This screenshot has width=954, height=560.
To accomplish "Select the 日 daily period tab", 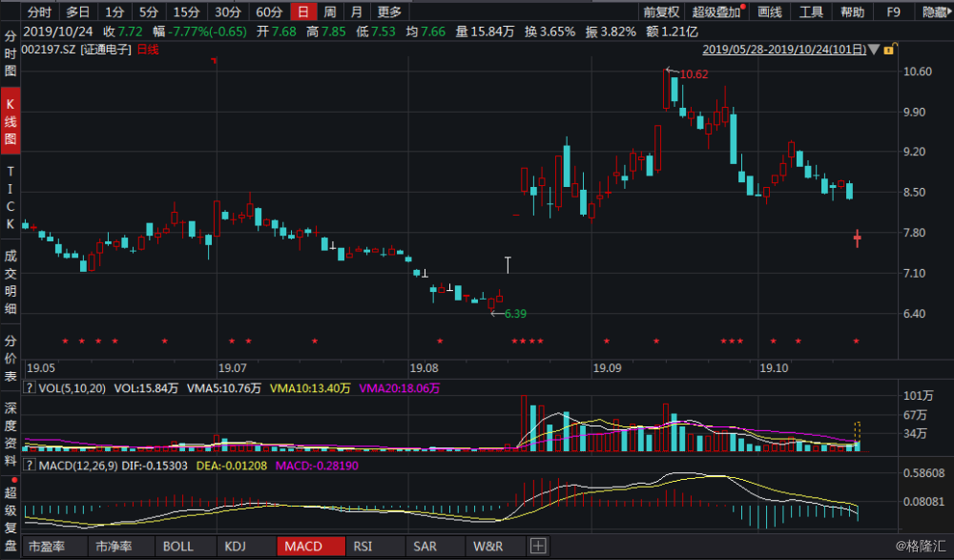I will pyautogui.click(x=303, y=11).
